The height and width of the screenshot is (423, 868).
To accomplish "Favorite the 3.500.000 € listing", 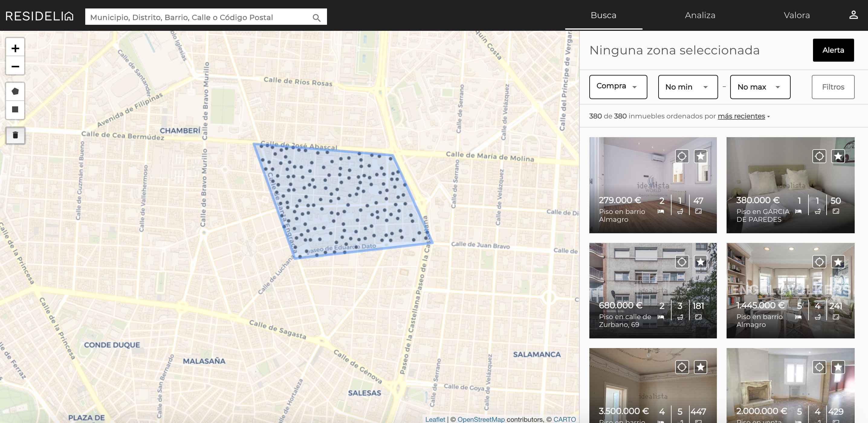I will tap(701, 367).
